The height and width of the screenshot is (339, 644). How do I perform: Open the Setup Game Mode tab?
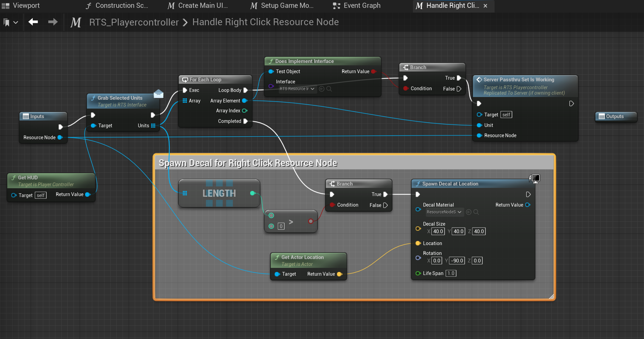[x=282, y=5]
